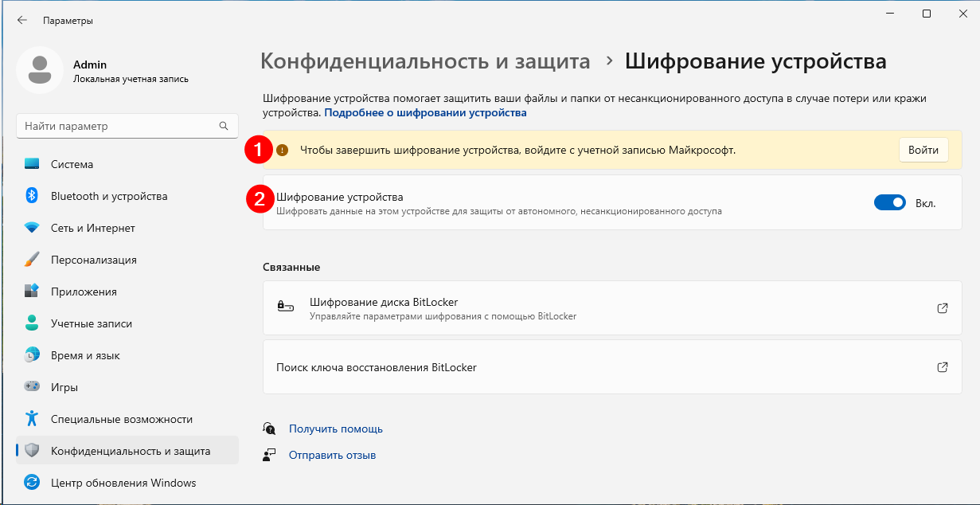Click the back arrow in title bar
Screen dimensions: 980x505
tap(22, 21)
